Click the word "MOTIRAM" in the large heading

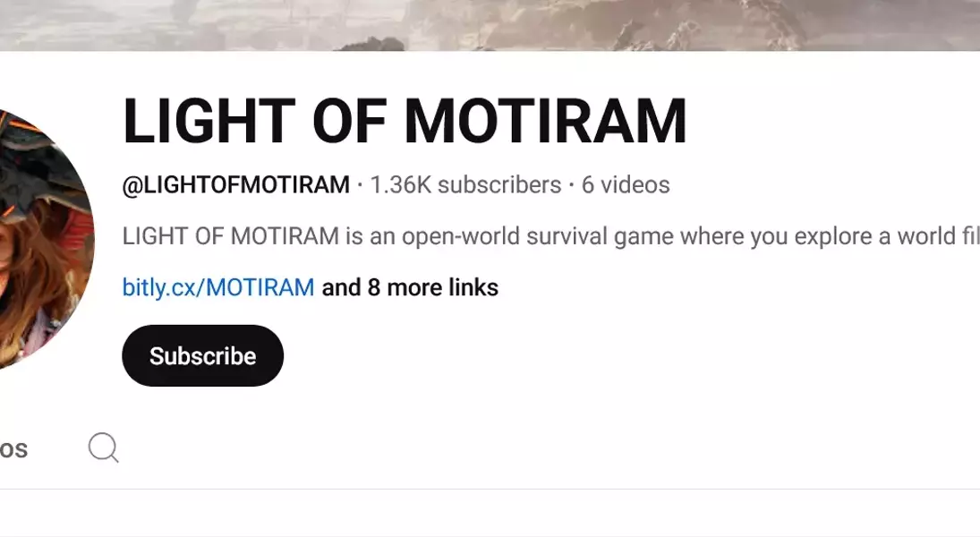coord(545,122)
